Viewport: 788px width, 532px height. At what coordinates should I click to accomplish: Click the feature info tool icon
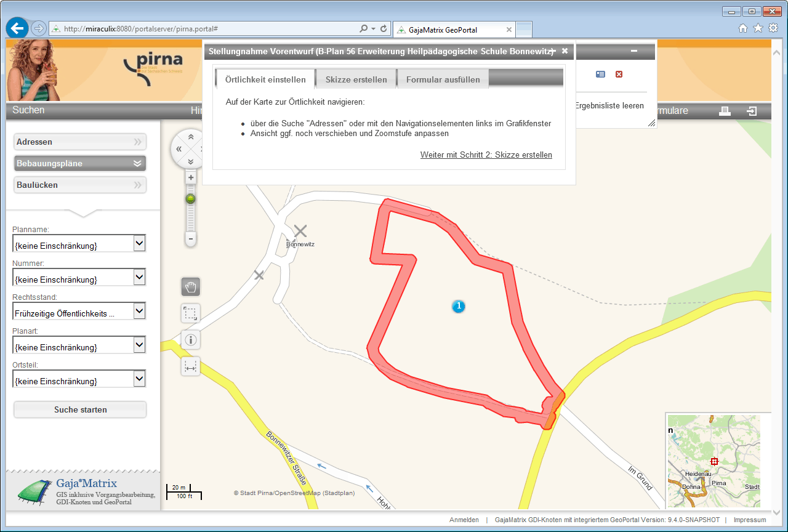191,340
